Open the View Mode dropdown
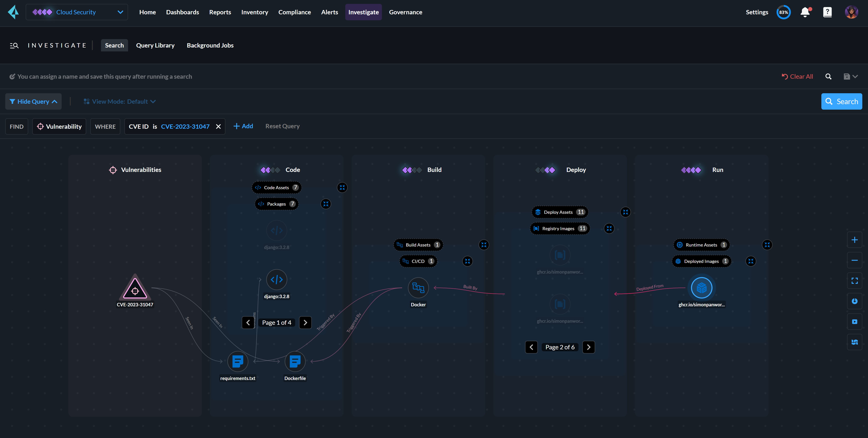Screen dimensions: 868x438 point(120,101)
